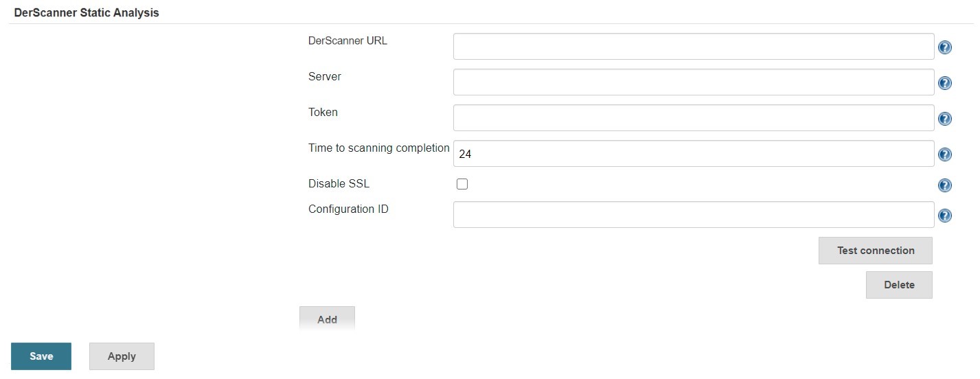Show help for Configuration ID field
This screenshot has width=980, height=379.
[944, 216]
